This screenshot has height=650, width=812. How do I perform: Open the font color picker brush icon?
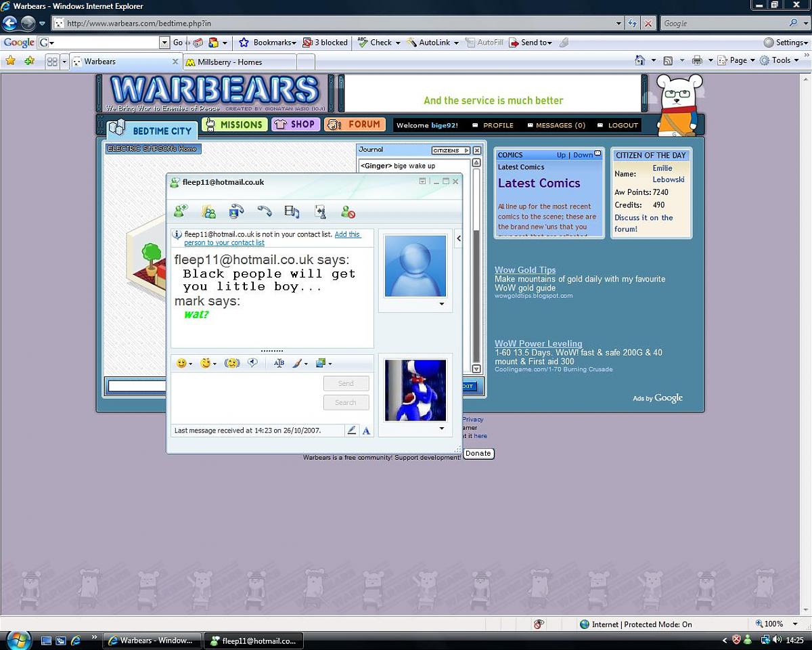298,363
